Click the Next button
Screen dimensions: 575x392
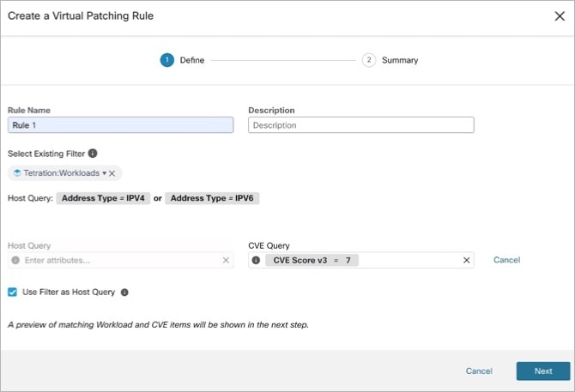[543, 371]
